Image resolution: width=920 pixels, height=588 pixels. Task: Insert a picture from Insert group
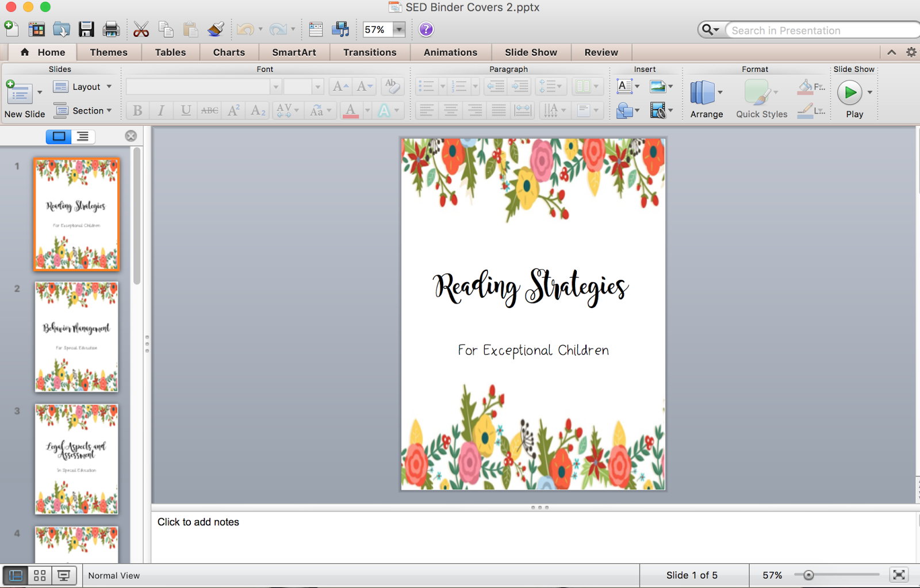pos(658,86)
